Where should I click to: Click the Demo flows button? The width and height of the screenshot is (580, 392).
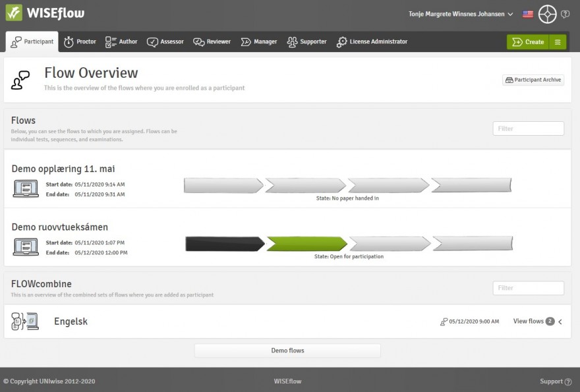pos(287,350)
